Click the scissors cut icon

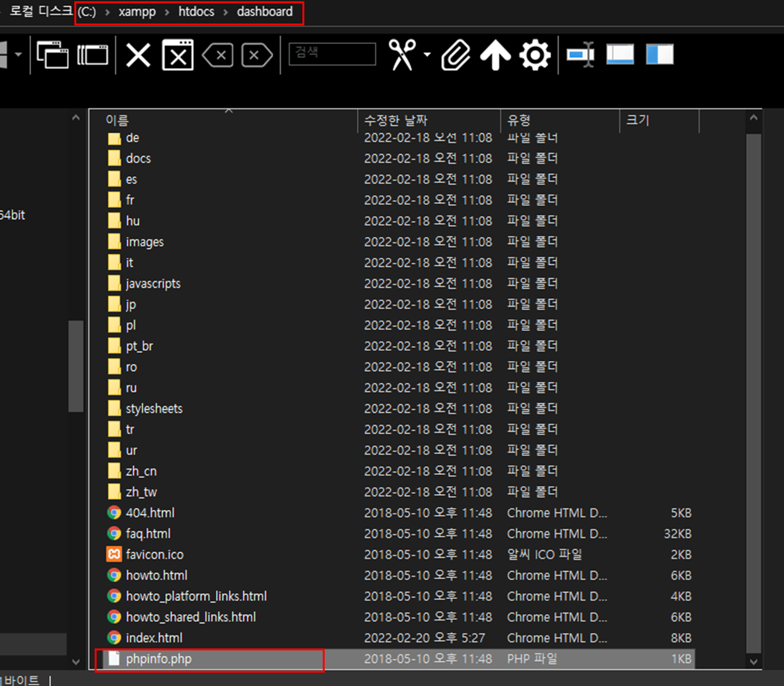[x=402, y=55]
